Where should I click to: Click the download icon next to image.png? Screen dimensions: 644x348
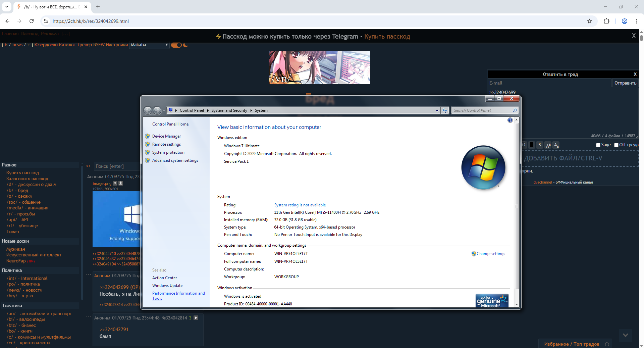point(121,184)
